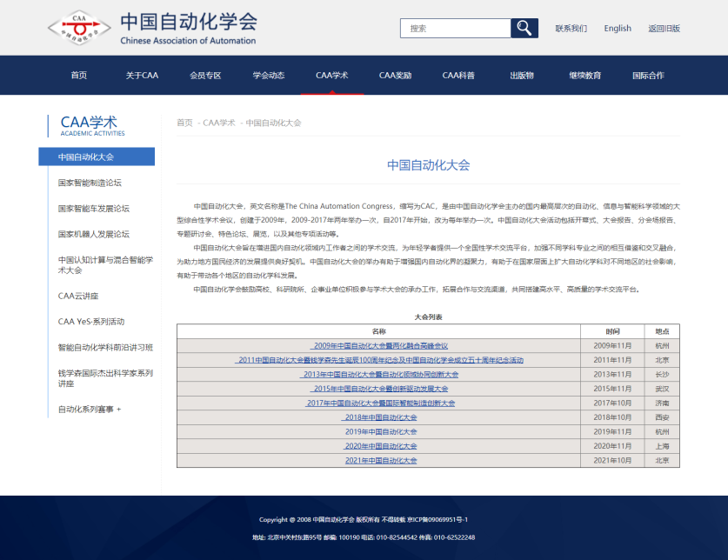Image resolution: width=728 pixels, height=560 pixels.
Task: Open the 首页 home menu item
Action: (79, 76)
